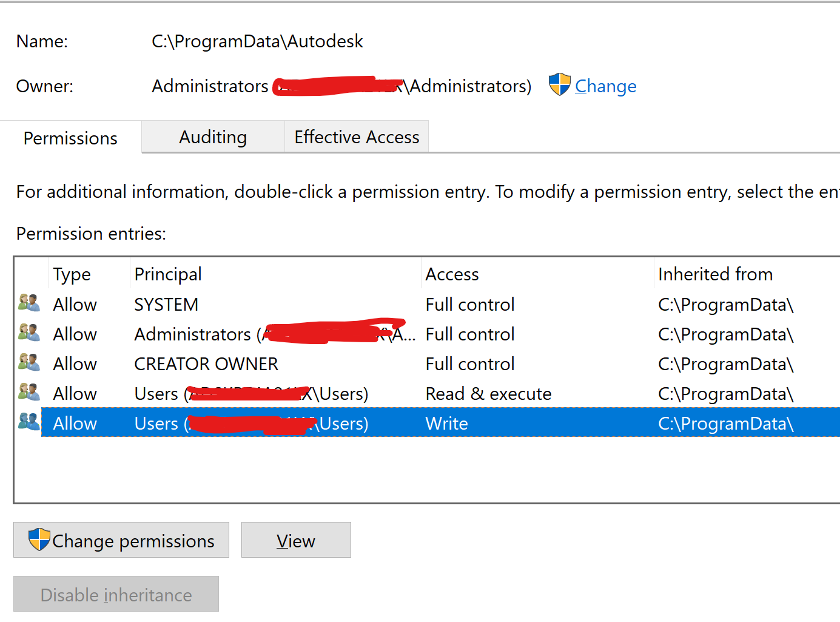
Task: Click the shield icon beside the Change link
Action: pyautogui.click(x=559, y=85)
